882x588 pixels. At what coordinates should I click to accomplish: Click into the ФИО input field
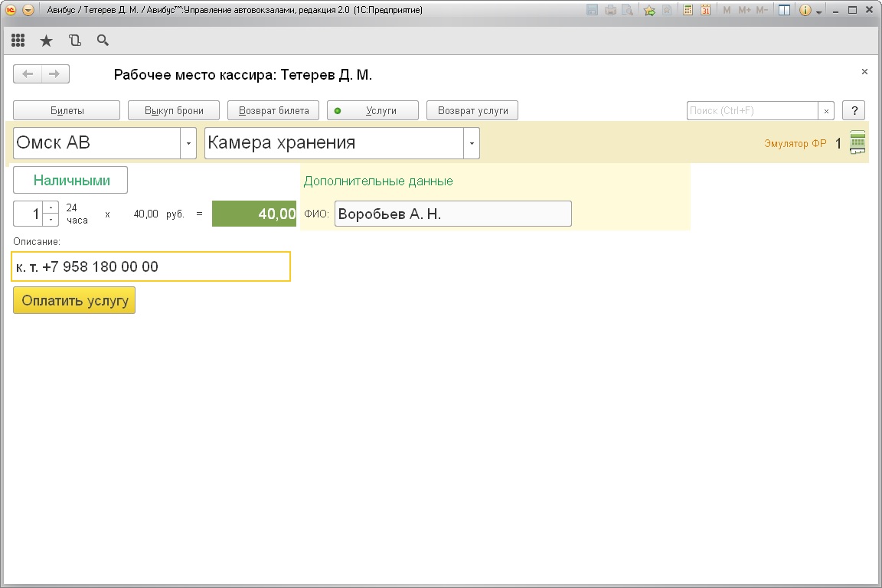(x=452, y=214)
